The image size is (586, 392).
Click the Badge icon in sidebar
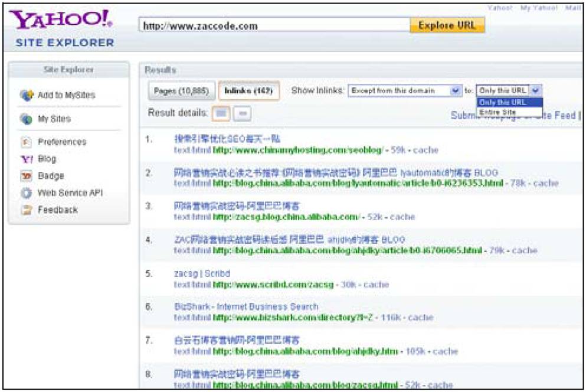26,176
